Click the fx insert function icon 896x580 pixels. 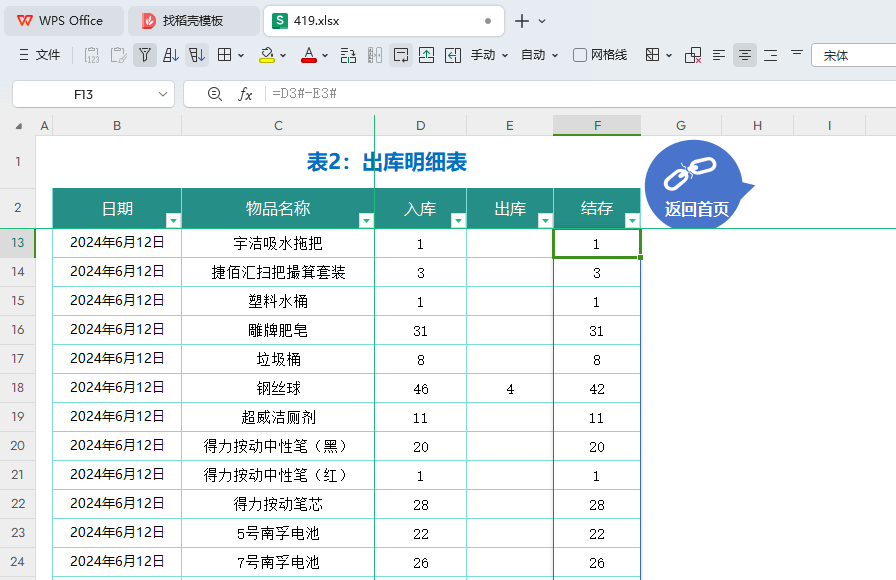click(245, 94)
